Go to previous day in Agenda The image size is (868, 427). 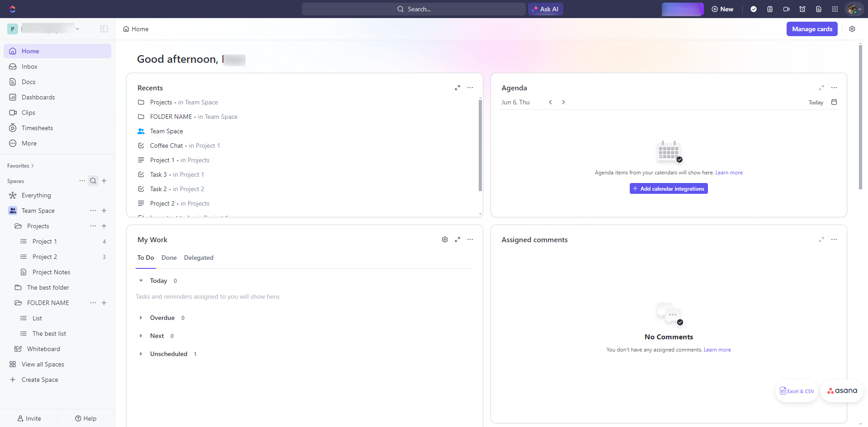(550, 102)
